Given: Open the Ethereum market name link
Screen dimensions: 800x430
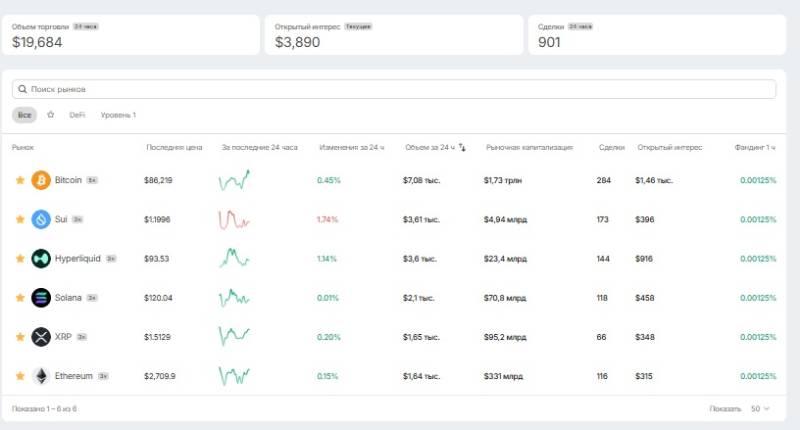Looking at the screenshot, I should point(73,376).
